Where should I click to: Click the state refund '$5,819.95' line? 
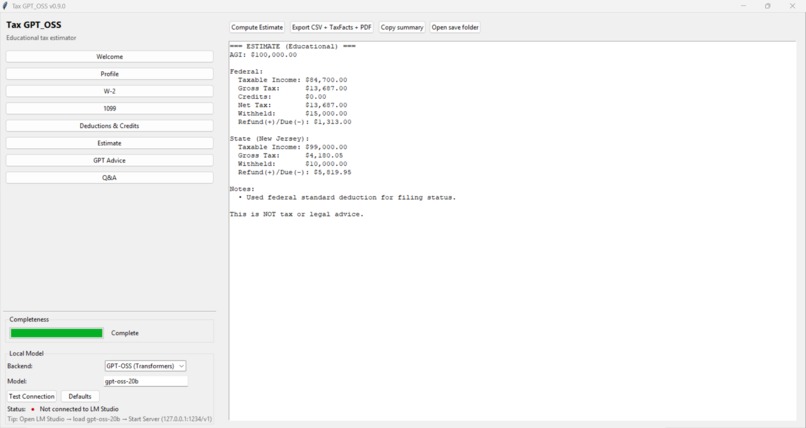point(295,172)
